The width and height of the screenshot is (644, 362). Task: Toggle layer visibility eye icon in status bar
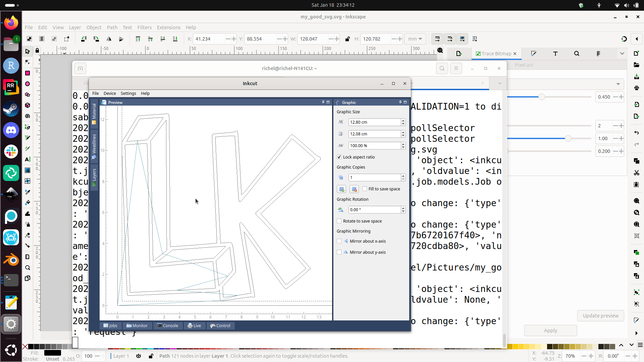click(x=139, y=356)
